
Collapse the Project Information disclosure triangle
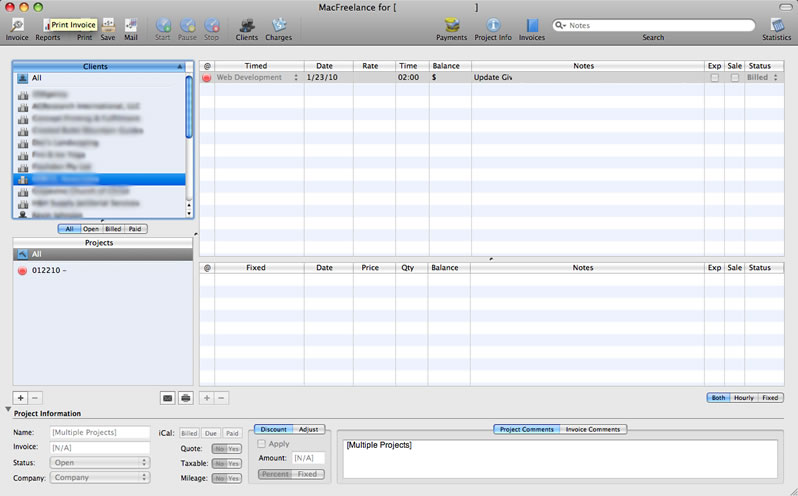pos(8,409)
